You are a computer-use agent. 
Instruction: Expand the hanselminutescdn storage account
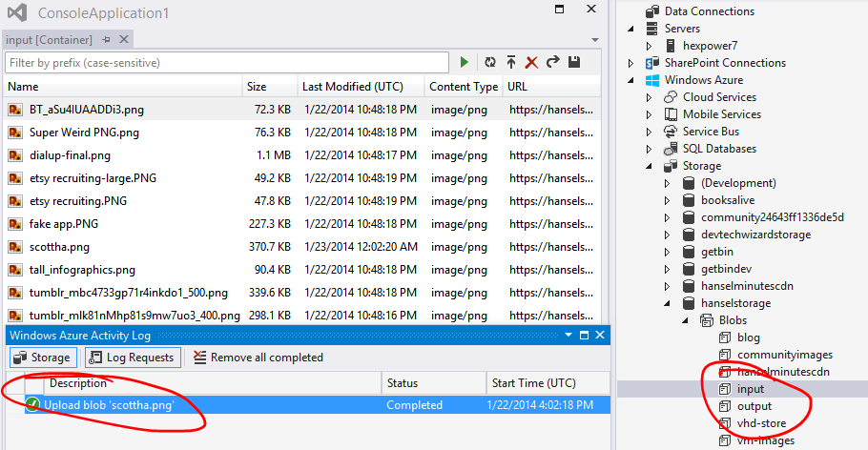pos(668,286)
